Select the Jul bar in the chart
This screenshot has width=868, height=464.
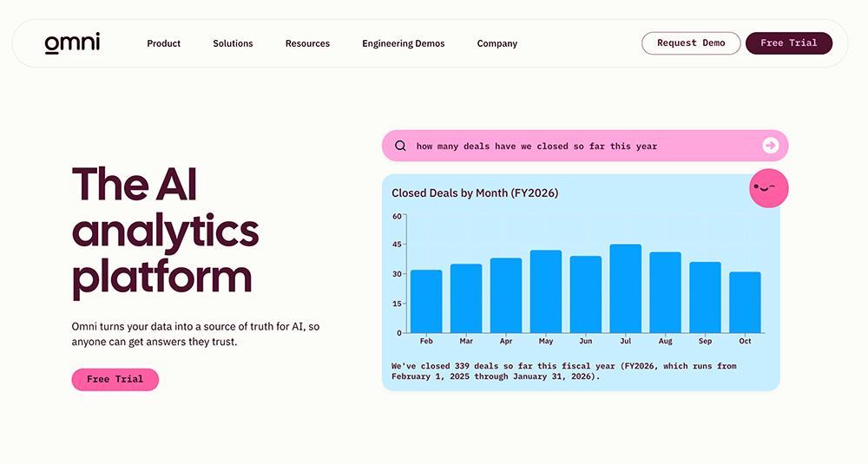pos(626,289)
